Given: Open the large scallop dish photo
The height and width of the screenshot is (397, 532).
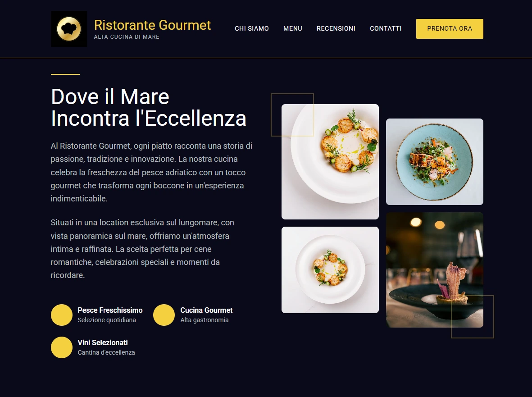Looking at the screenshot, I should pyautogui.click(x=330, y=161).
